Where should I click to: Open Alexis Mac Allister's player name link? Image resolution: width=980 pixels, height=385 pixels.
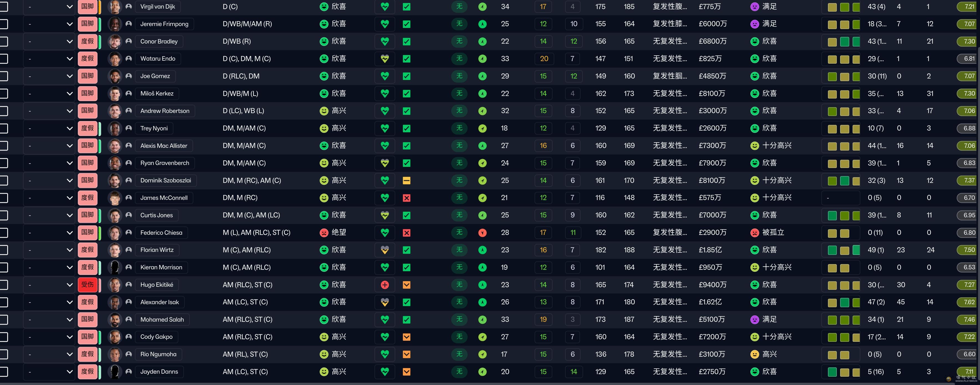pos(164,146)
